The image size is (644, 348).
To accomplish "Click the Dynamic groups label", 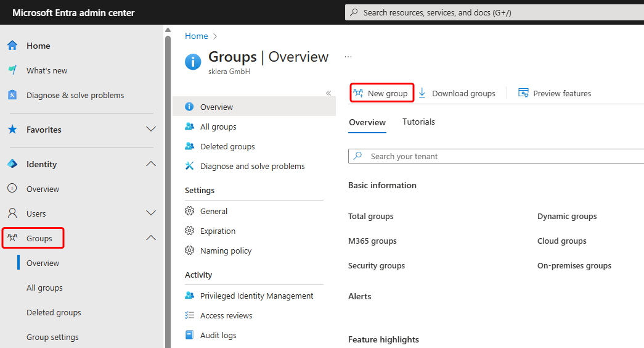I will [567, 217].
